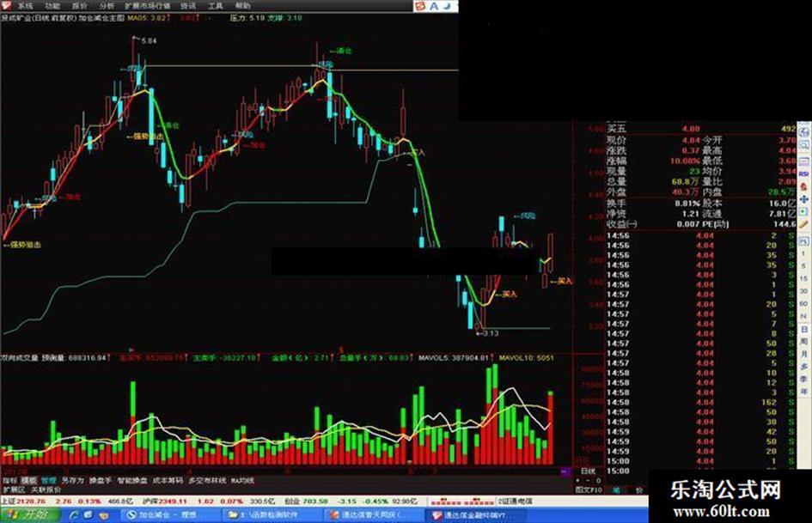Select the 30-minute period button
This screenshot has width=812, height=523.
(804, 291)
